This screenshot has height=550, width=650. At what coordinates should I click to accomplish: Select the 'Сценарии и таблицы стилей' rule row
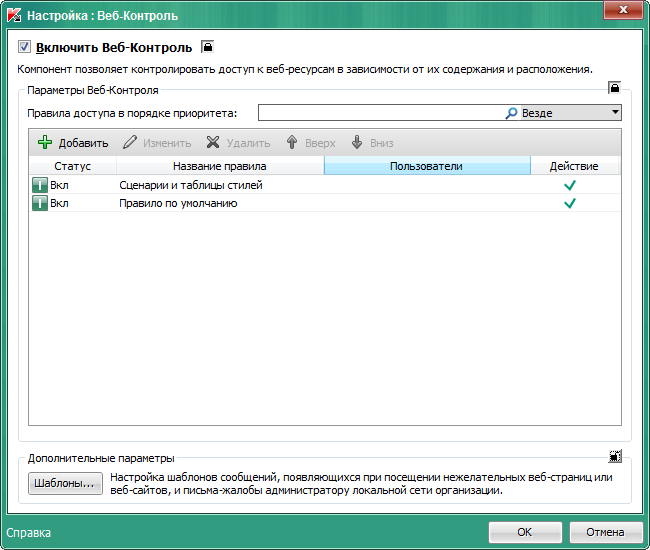click(325, 185)
